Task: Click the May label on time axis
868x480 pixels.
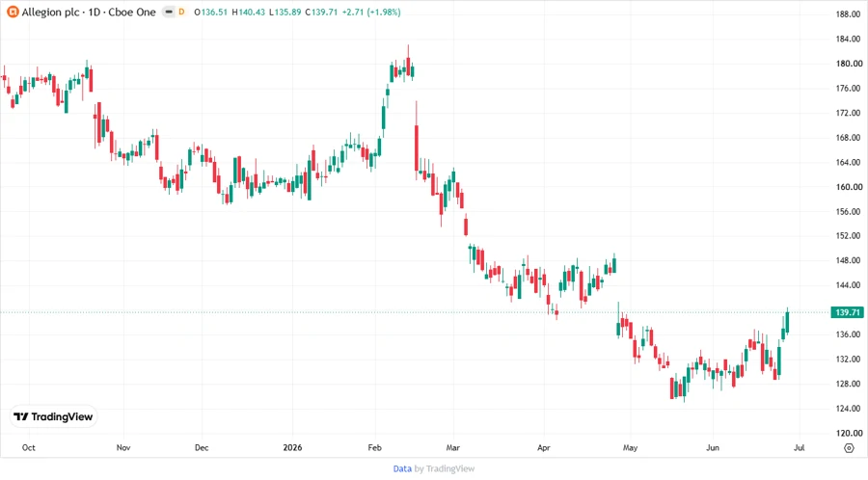Action: point(630,448)
